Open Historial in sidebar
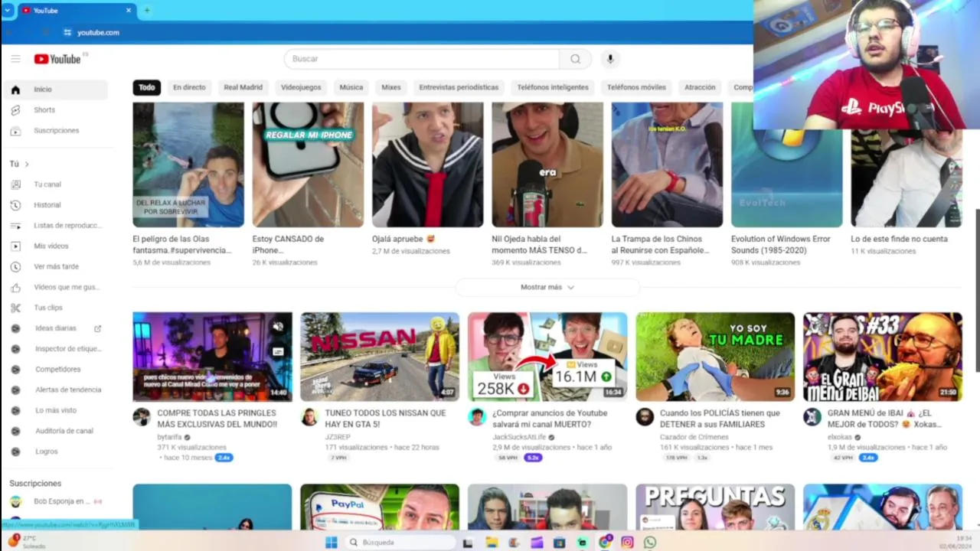Image resolution: width=980 pixels, height=551 pixels. point(54,205)
